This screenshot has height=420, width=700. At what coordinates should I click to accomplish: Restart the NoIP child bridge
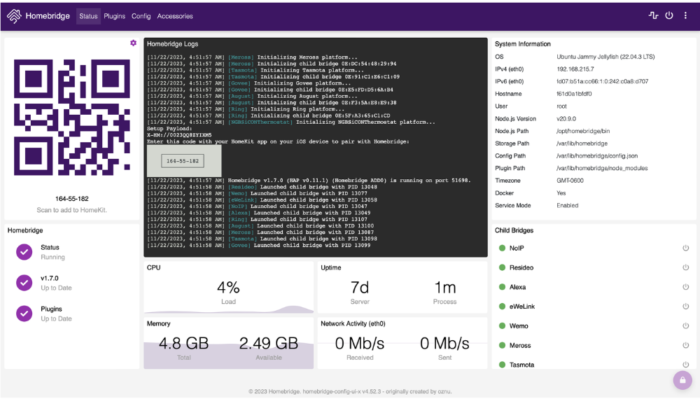point(686,248)
